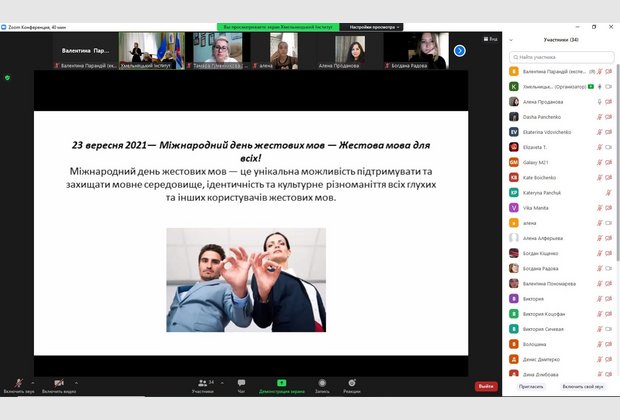Leave meeting with red Выйти button
This screenshot has height=420, width=620.
pyautogui.click(x=486, y=386)
